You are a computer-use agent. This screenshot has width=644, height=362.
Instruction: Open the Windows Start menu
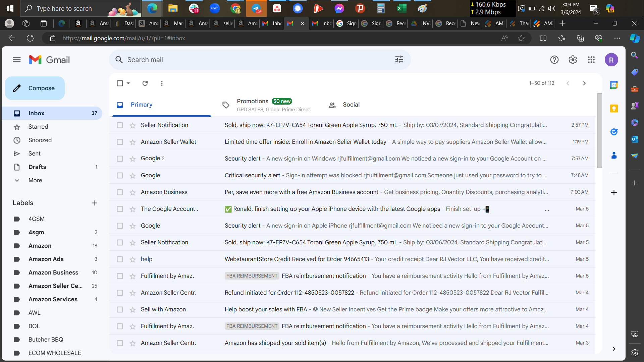tap(10, 8)
